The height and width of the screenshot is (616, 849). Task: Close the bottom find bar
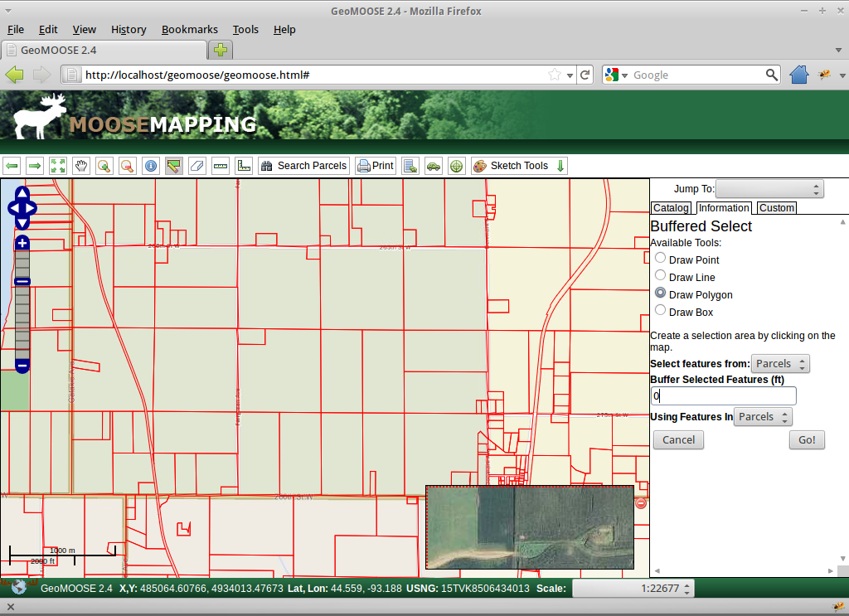tap(10, 607)
